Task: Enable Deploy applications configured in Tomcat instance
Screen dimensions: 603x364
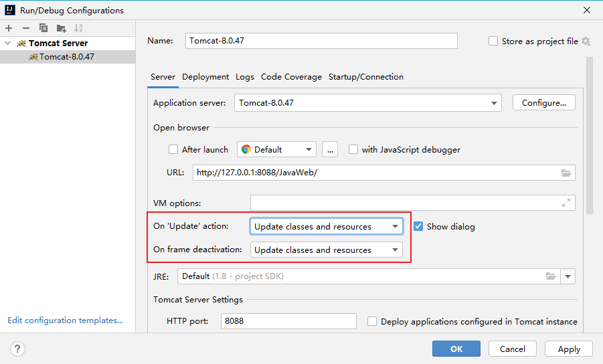Action: [372, 321]
